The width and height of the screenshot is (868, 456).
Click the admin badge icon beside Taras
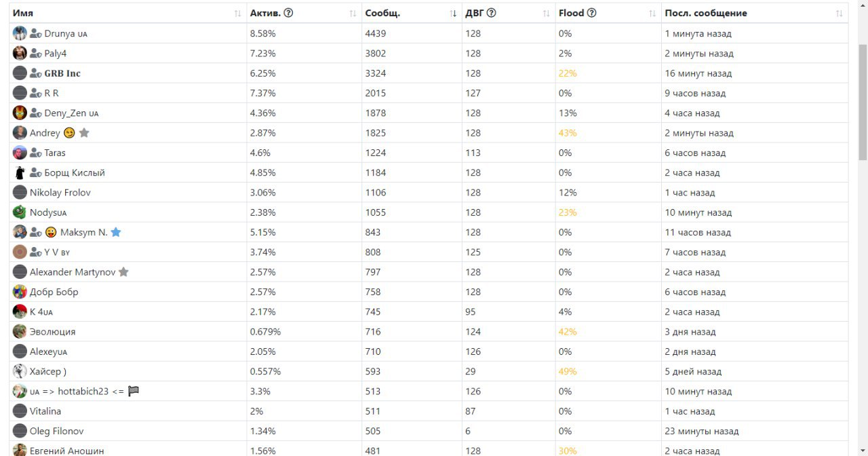tap(36, 153)
